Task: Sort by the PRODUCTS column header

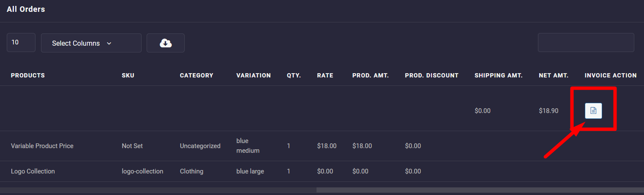Action: (28, 76)
